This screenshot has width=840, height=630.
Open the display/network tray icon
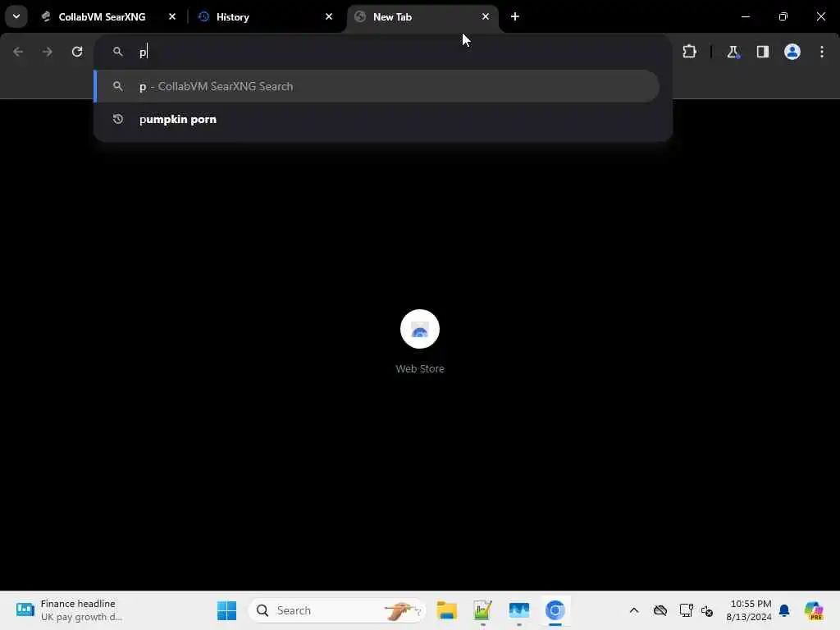click(x=686, y=610)
